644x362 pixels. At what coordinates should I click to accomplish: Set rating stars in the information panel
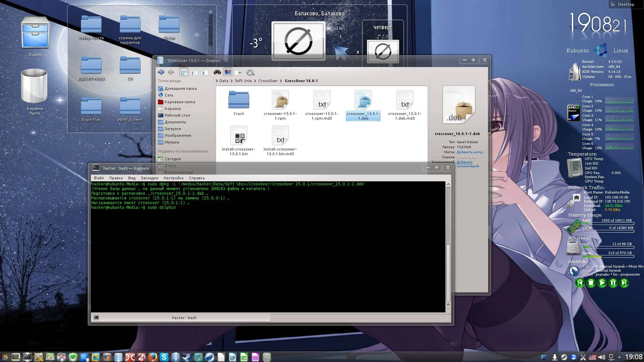(467, 157)
